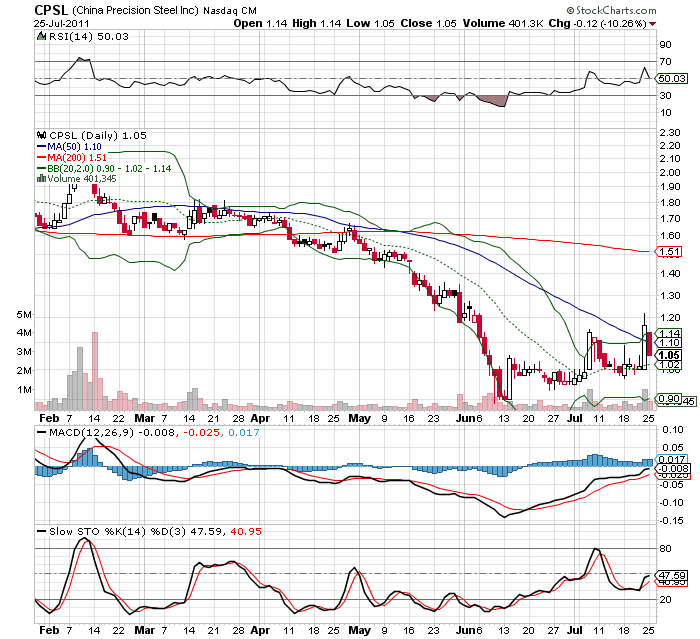Click the RSI indicator mountain icon
Viewport: 700px width, 639px height.
click(41, 36)
